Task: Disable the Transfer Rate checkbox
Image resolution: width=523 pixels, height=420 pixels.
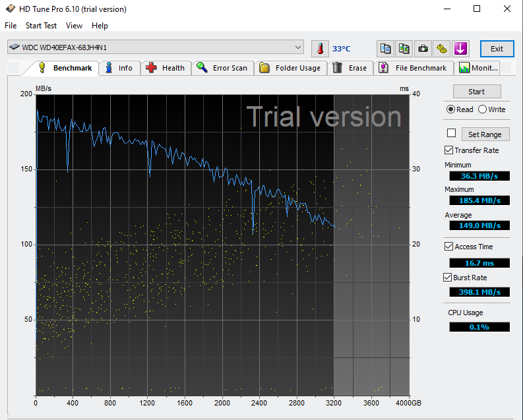Action: click(449, 150)
